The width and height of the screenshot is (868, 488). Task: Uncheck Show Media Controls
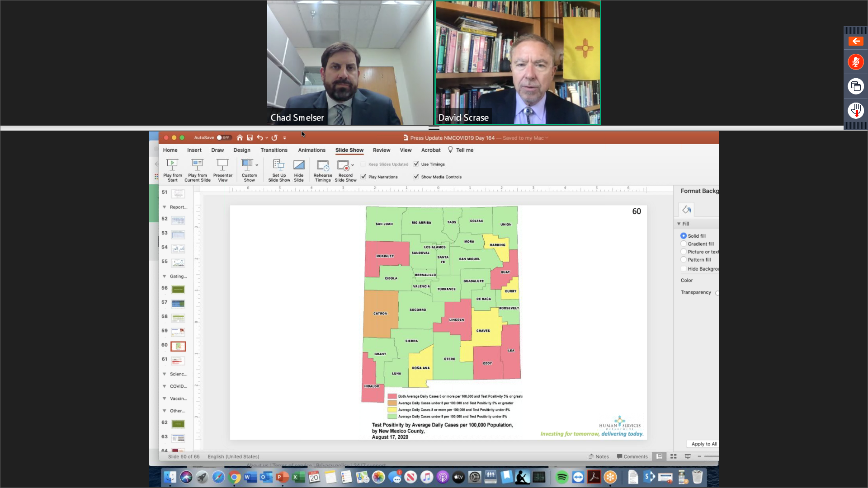point(416,177)
